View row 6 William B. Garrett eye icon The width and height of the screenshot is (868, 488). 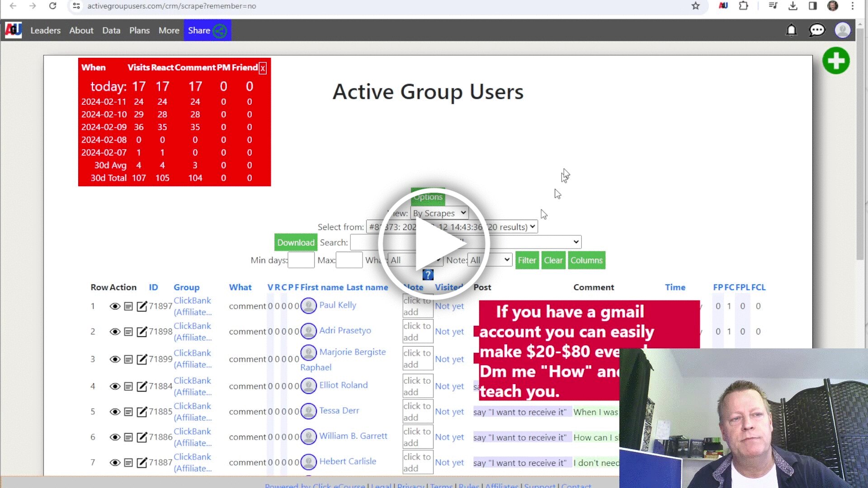pos(115,437)
